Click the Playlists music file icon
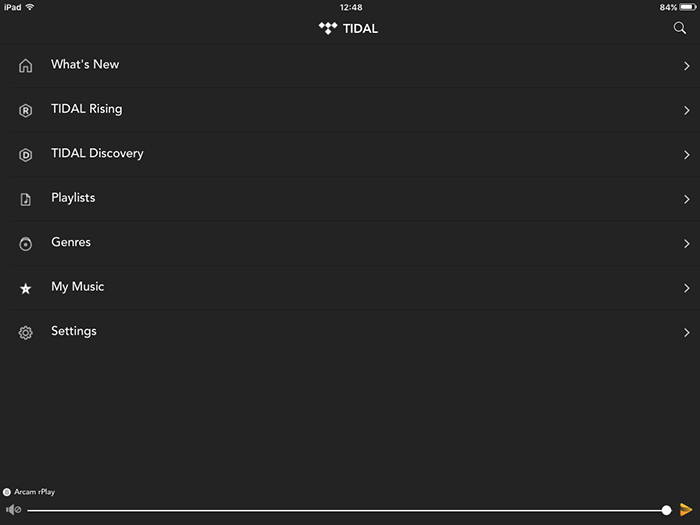700x525 pixels. pos(25,199)
